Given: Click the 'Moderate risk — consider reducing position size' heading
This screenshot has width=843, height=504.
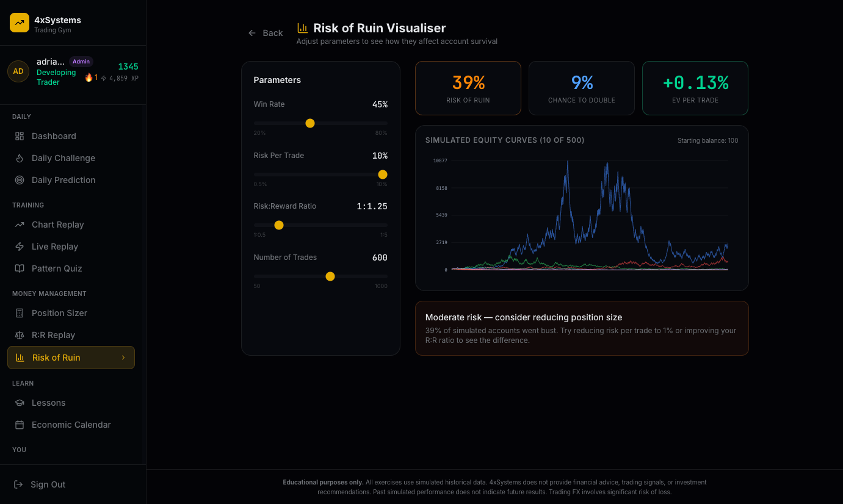Looking at the screenshot, I should (x=524, y=317).
